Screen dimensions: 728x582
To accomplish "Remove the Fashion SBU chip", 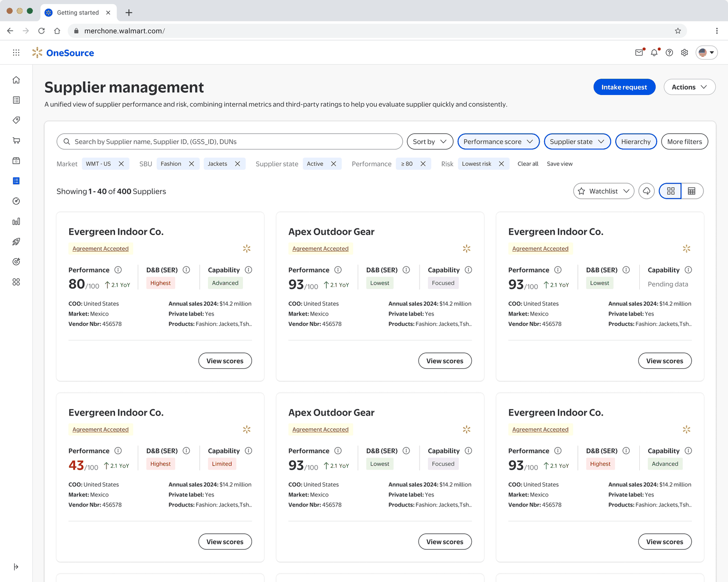I will pos(192,164).
